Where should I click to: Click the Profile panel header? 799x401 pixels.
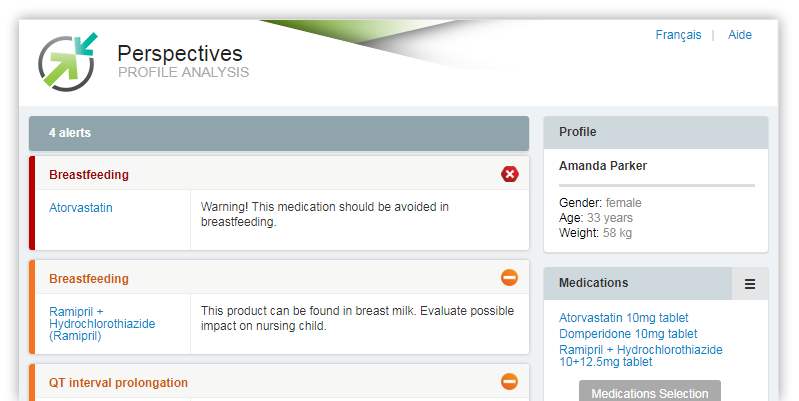[x=656, y=132]
